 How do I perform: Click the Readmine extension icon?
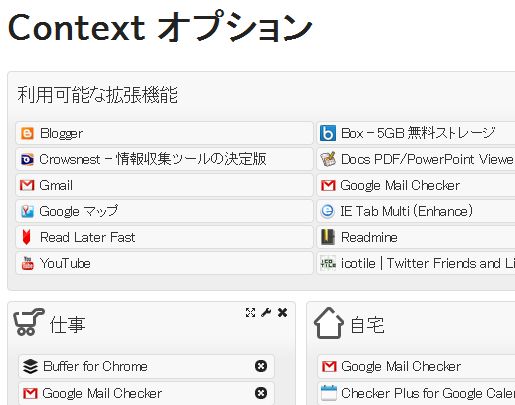(328, 237)
